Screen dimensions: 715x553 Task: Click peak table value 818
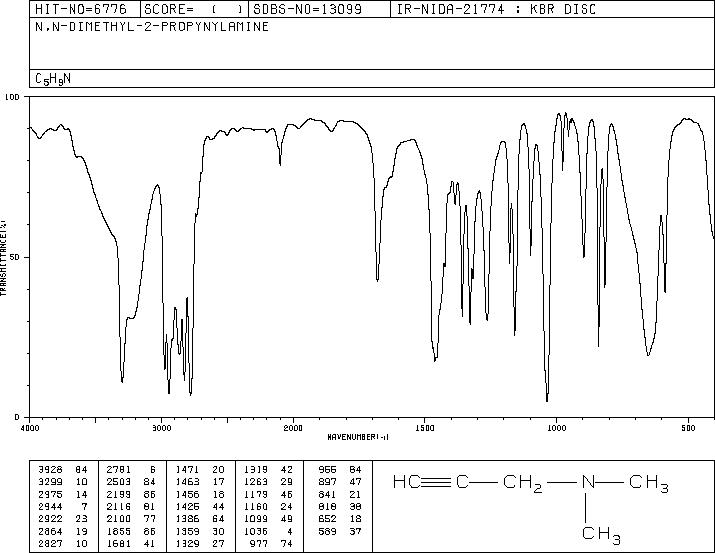tap(327, 506)
